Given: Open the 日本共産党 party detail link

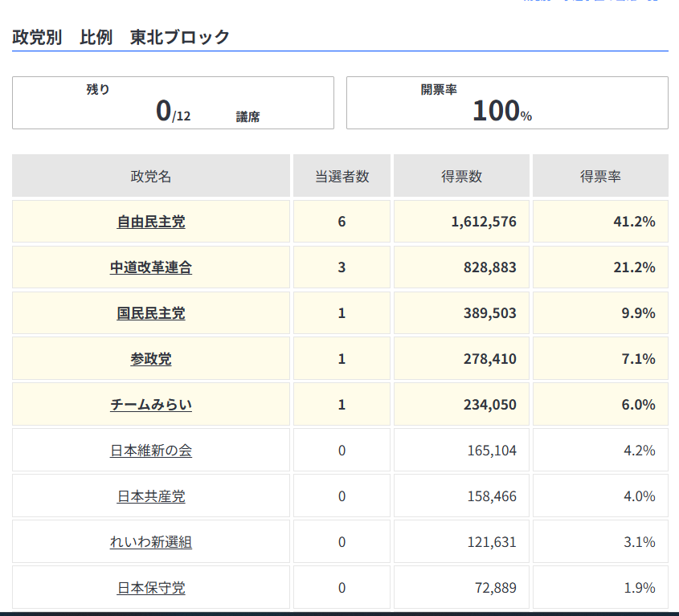Looking at the screenshot, I should [149, 496].
